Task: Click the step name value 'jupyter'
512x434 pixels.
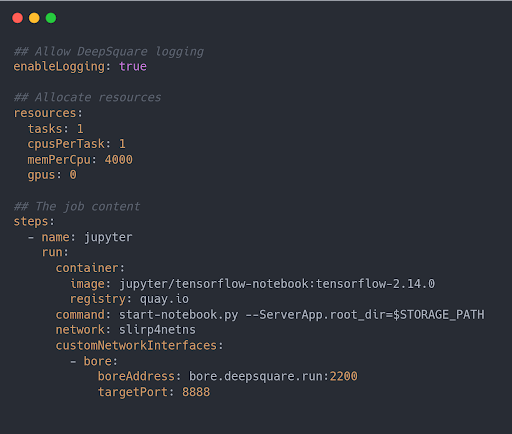Action: click(x=108, y=237)
